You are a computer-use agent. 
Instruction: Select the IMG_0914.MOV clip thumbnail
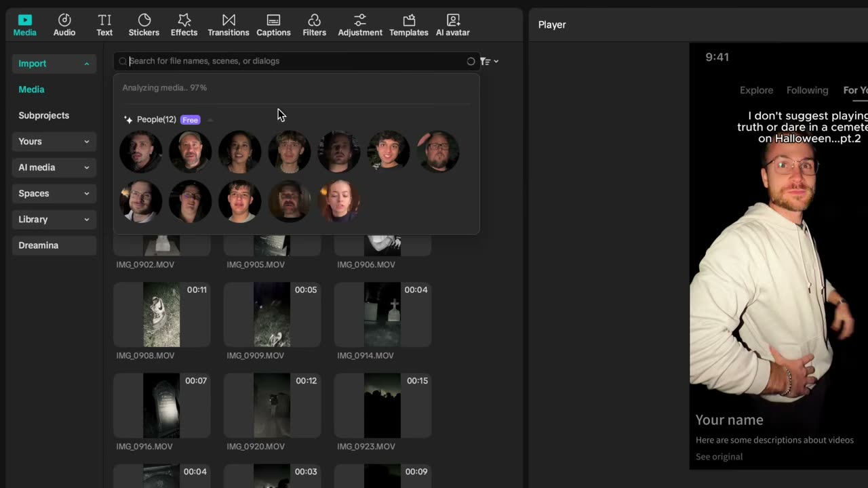coord(382,314)
